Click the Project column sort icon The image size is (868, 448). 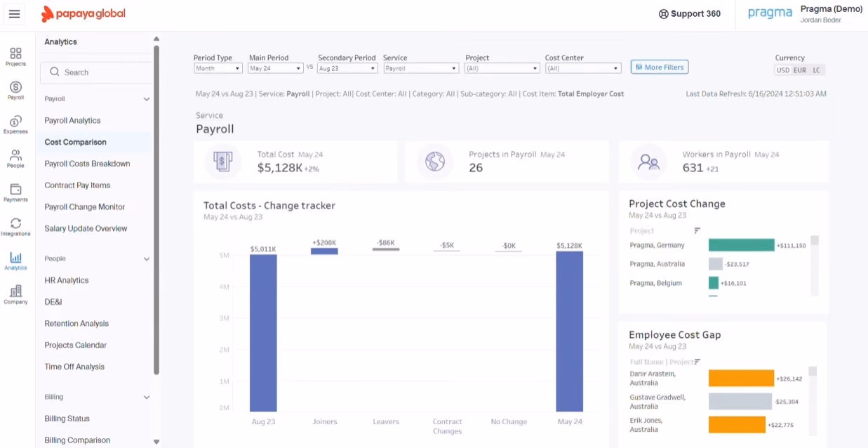pos(697,230)
